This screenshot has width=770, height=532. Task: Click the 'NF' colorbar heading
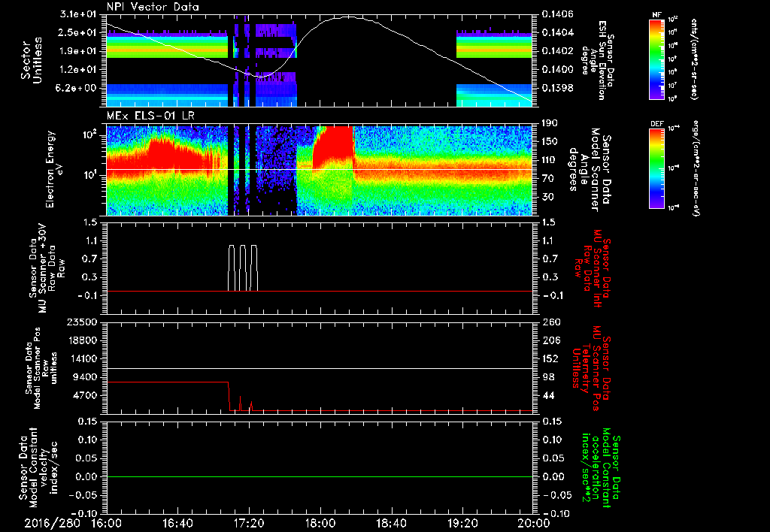tap(657, 15)
